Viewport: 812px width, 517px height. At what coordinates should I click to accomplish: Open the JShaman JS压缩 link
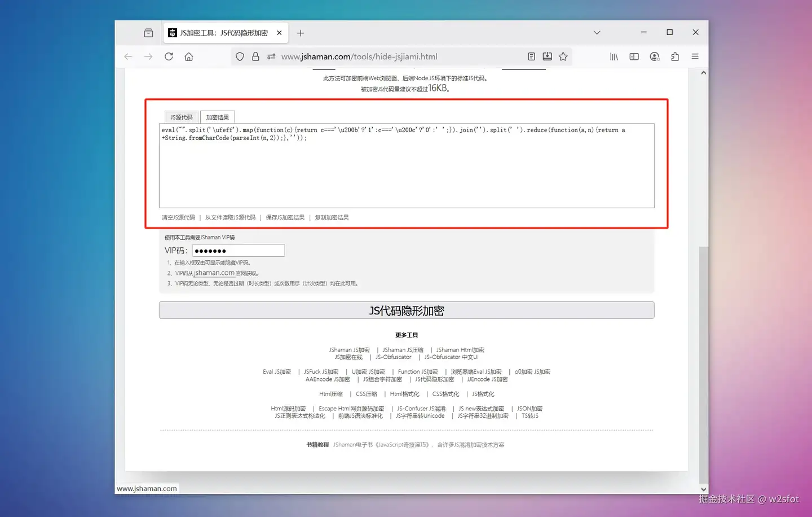[x=403, y=350]
